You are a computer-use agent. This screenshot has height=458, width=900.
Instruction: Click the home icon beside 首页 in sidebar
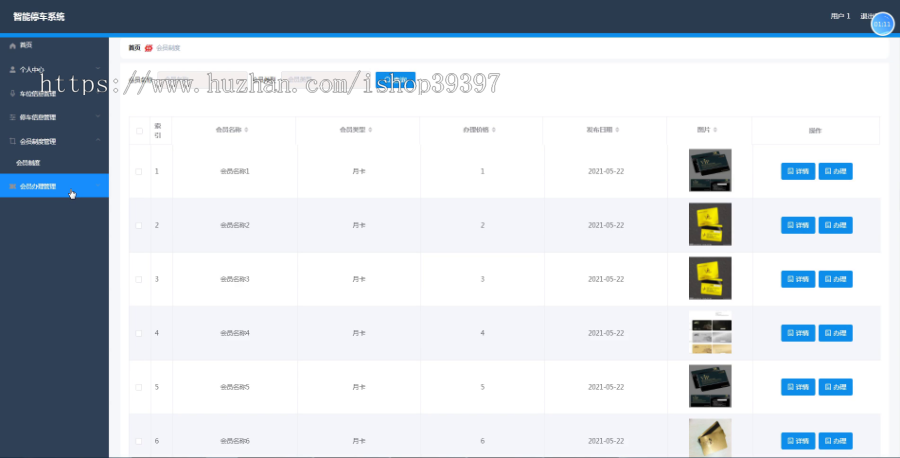point(13,45)
